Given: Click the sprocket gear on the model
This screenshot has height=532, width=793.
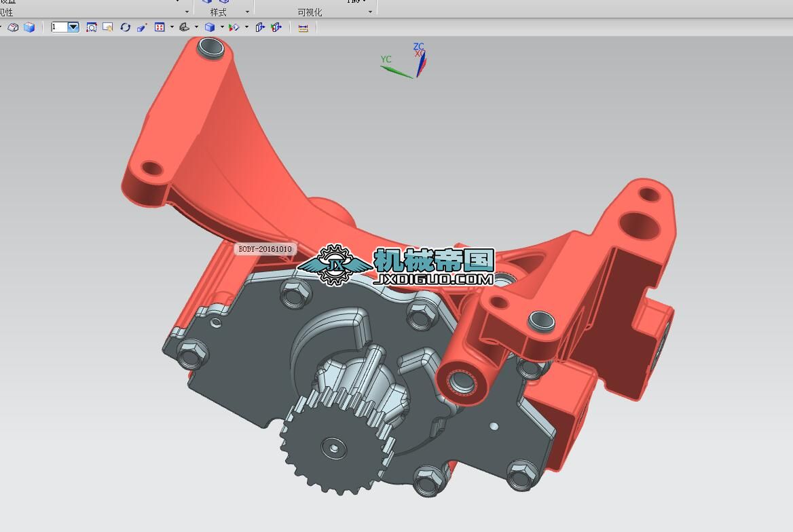Looking at the screenshot, I should pos(331,448).
